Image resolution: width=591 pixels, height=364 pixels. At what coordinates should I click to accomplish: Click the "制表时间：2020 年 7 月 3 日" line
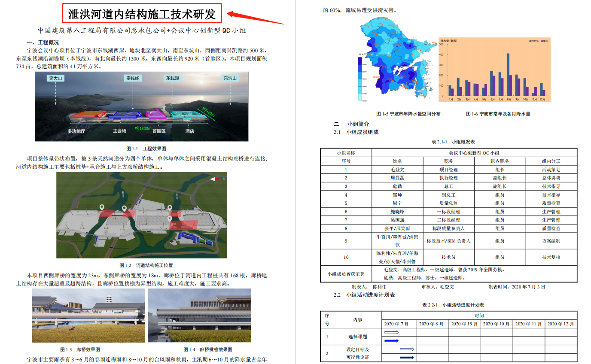point(517,286)
